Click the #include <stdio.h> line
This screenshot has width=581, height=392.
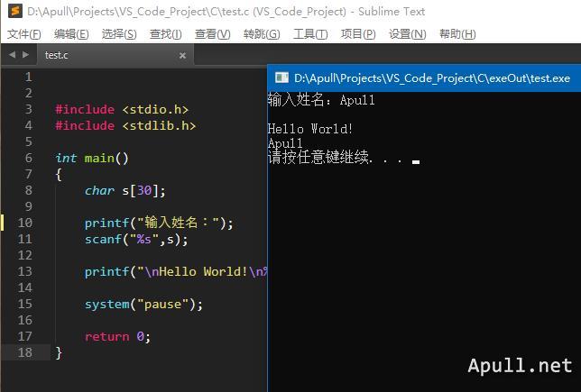pyautogui.click(x=122, y=110)
